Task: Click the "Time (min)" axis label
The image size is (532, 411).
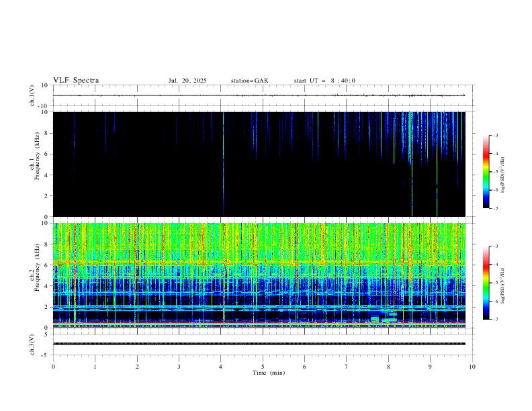Action: [269, 373]
